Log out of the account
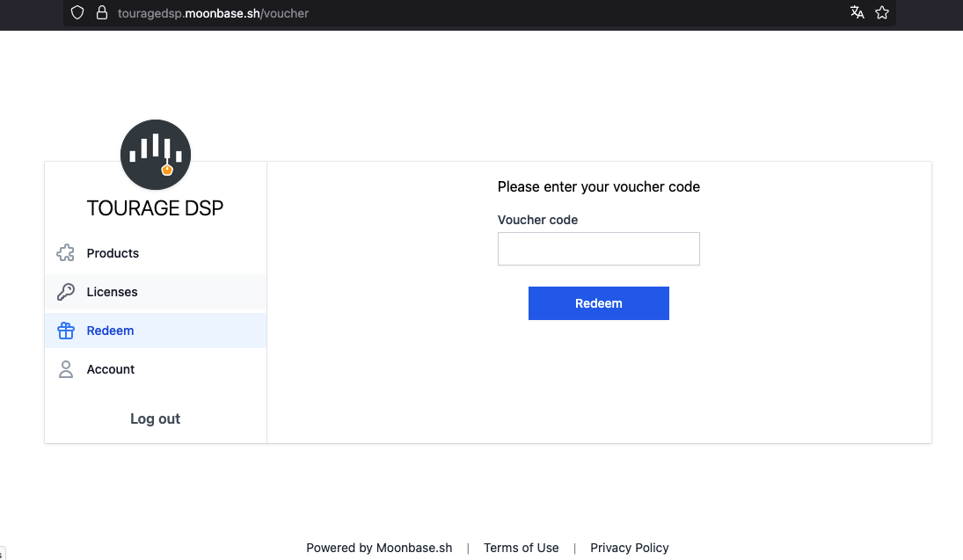The image size is (963, 560). (x=155, y=418)
